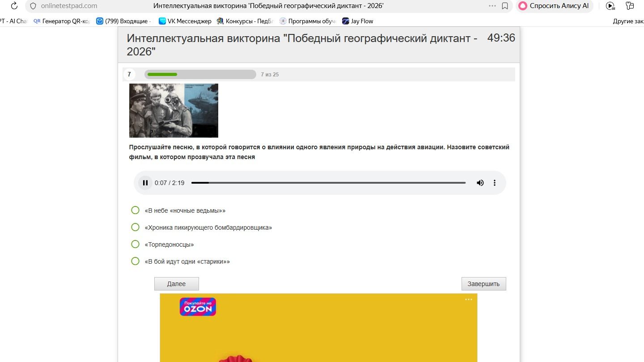Open the video play icon in toolbar
This screenshot has width=644, height=362.
[610, 6]
